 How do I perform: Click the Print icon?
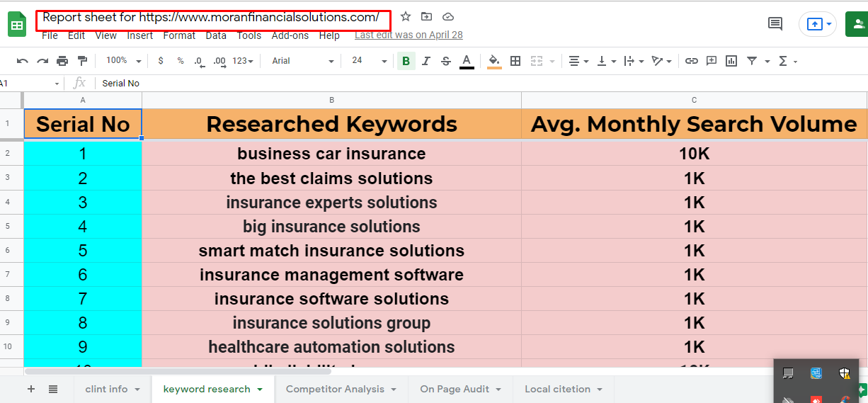(62, 61)
